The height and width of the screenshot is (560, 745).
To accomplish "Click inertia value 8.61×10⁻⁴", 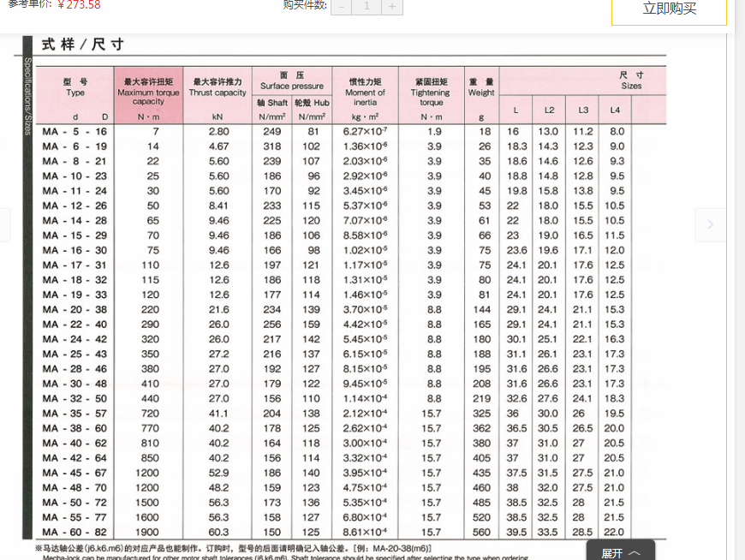I will (365, 532).
